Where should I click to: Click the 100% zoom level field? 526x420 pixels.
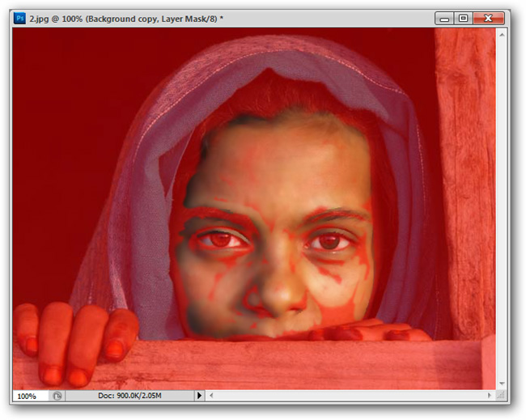[31, 397]
